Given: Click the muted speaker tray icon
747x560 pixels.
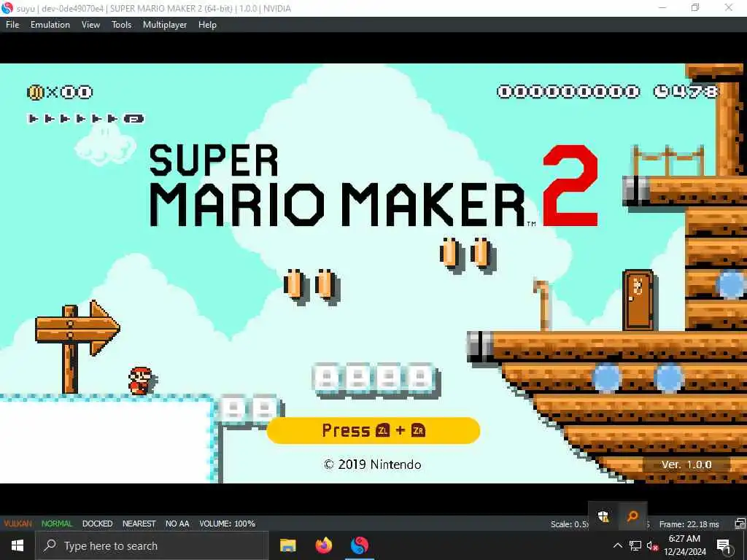Looking at the screenshot, I should click(652, 545).
